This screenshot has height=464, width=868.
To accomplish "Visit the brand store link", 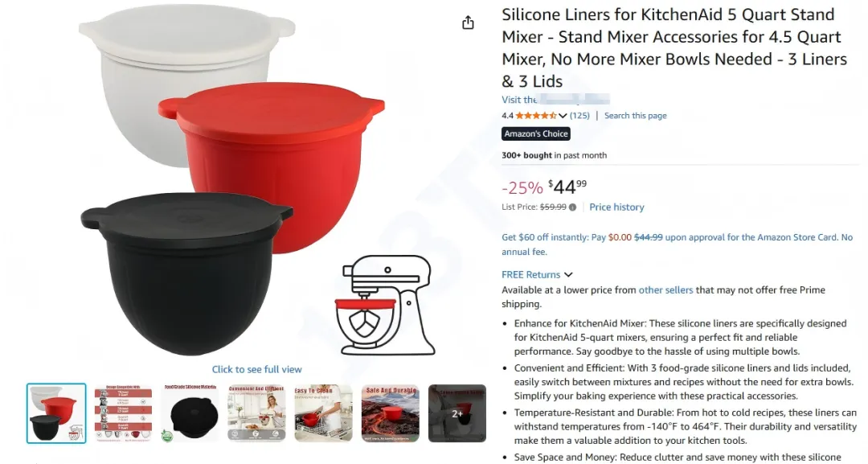I will click(556, 100).
